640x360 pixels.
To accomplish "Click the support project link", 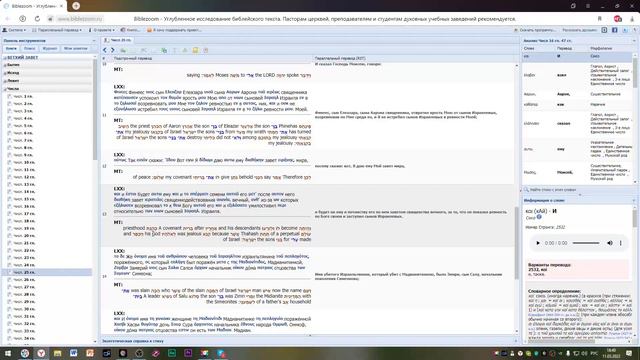I will [x=174, y=30].
